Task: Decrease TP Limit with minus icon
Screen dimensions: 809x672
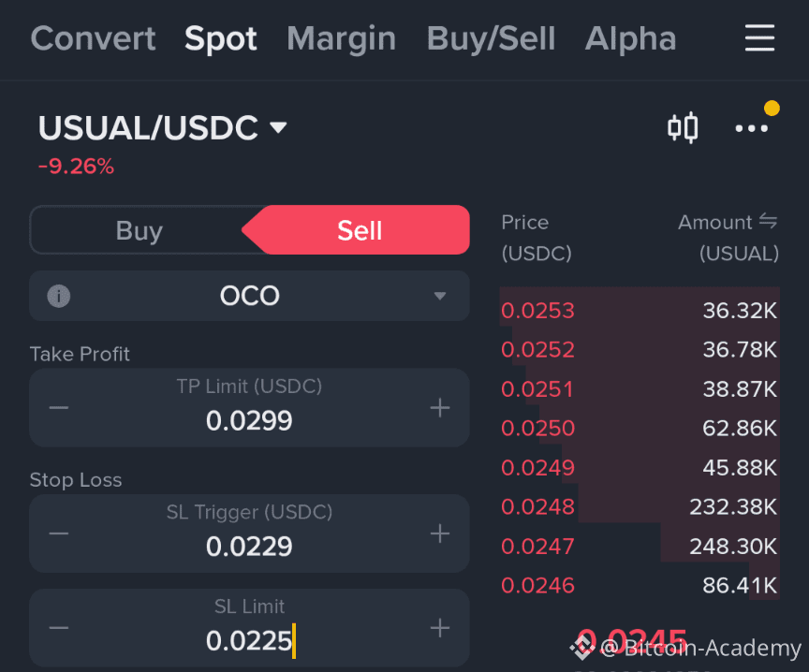Action: tap(59, 407)
